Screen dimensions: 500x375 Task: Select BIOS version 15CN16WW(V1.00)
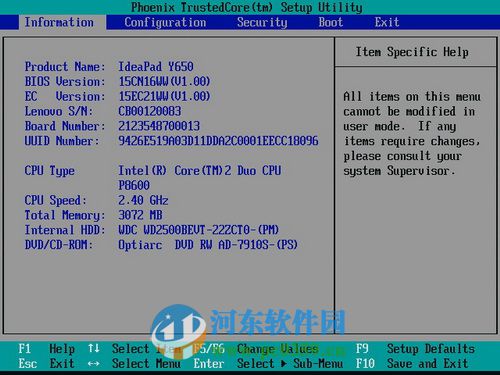[x=164, y=82]
